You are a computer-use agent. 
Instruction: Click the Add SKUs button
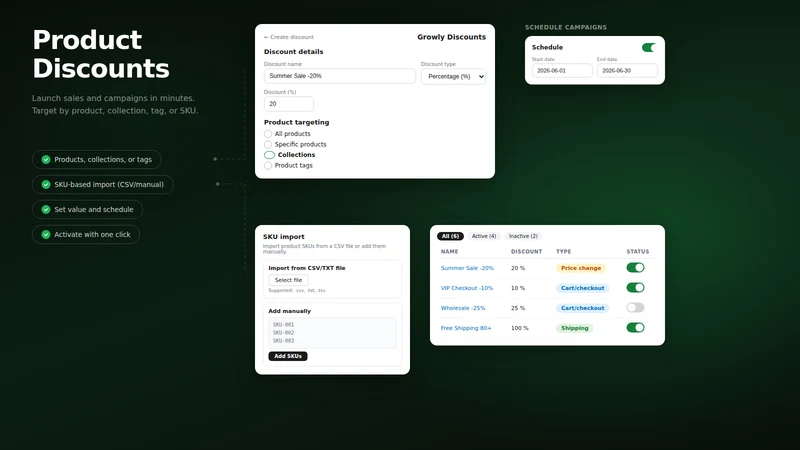point(288,356)
